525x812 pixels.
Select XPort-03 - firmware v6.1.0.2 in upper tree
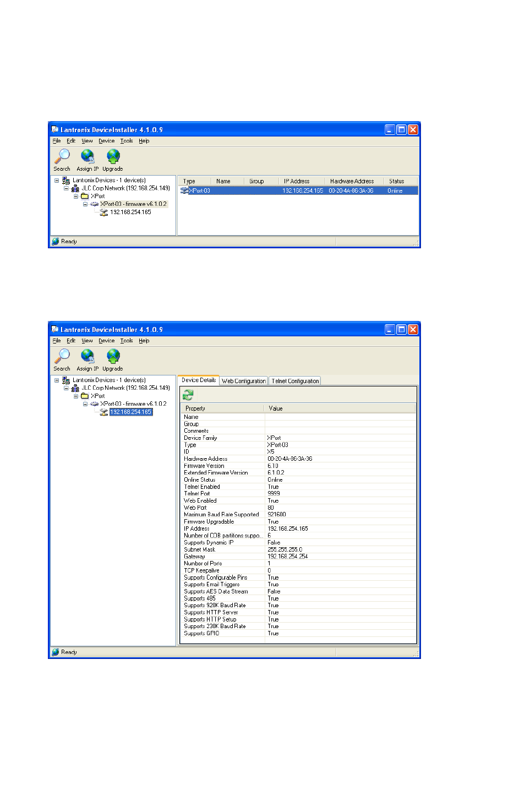click(133, 204)
